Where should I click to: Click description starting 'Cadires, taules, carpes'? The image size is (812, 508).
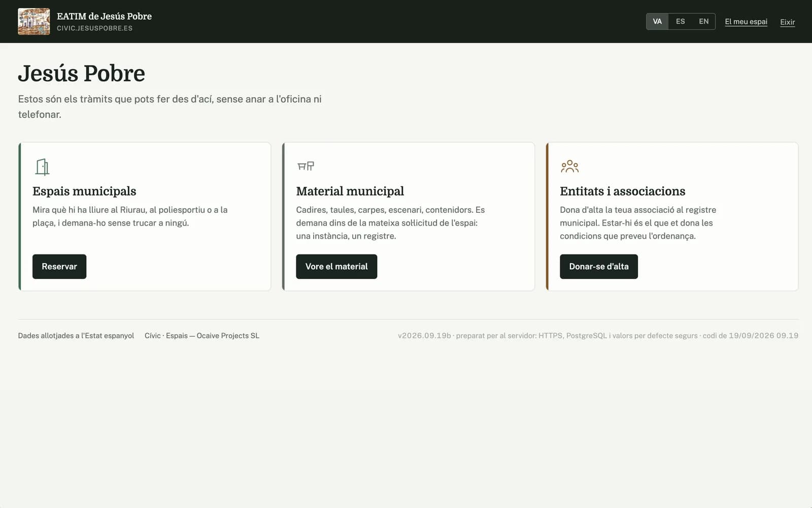tap(390, 223)
